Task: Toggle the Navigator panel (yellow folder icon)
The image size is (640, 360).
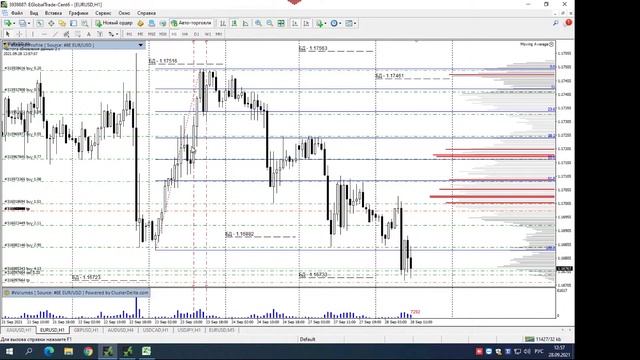Action: pyautogui.click(x=62, y=23)
